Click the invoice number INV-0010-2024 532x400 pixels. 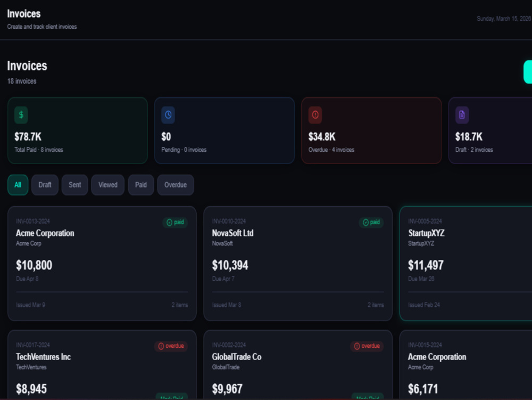(x=229, y=222)
